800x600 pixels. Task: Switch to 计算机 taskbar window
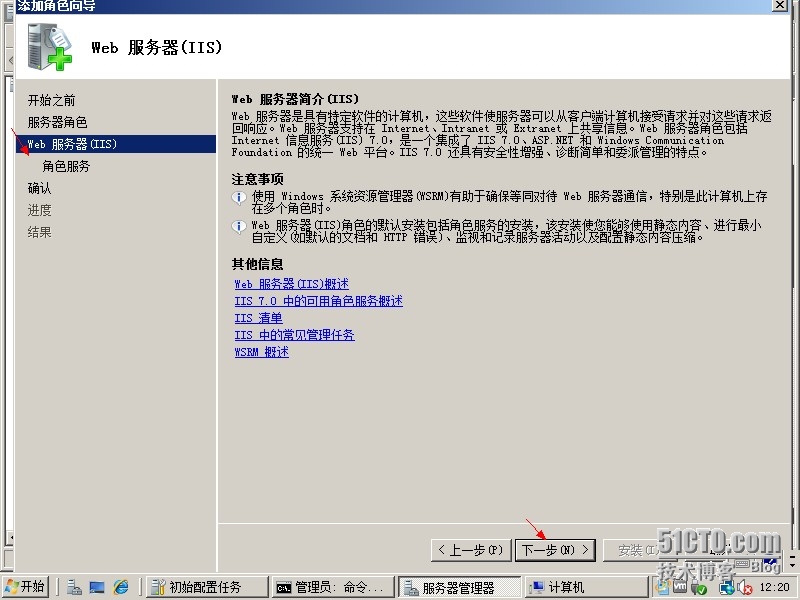click(x=586, y=587)
